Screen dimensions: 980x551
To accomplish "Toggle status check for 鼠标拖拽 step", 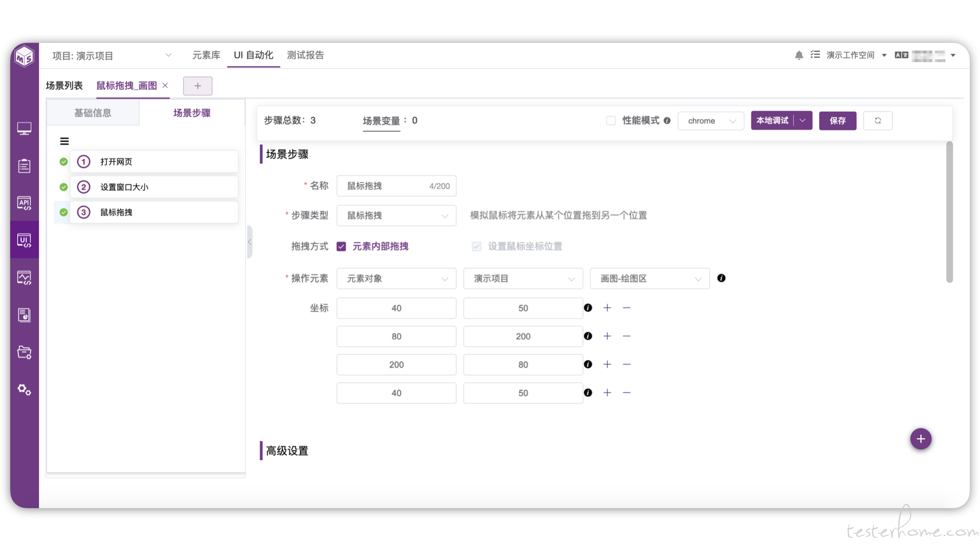I will [63, 212].
